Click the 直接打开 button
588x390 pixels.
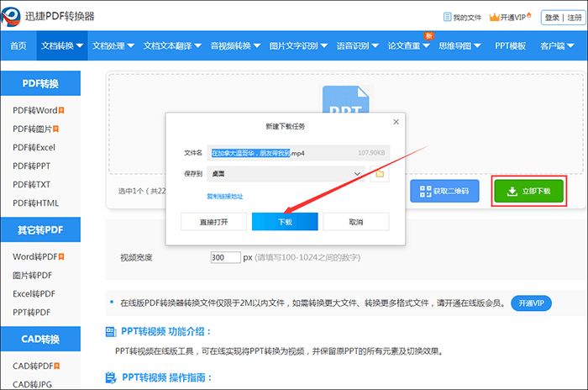pyautogui.click(x=213, y=222)
